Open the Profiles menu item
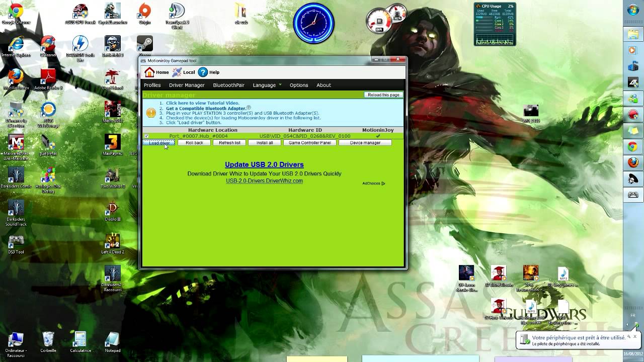 152,85
